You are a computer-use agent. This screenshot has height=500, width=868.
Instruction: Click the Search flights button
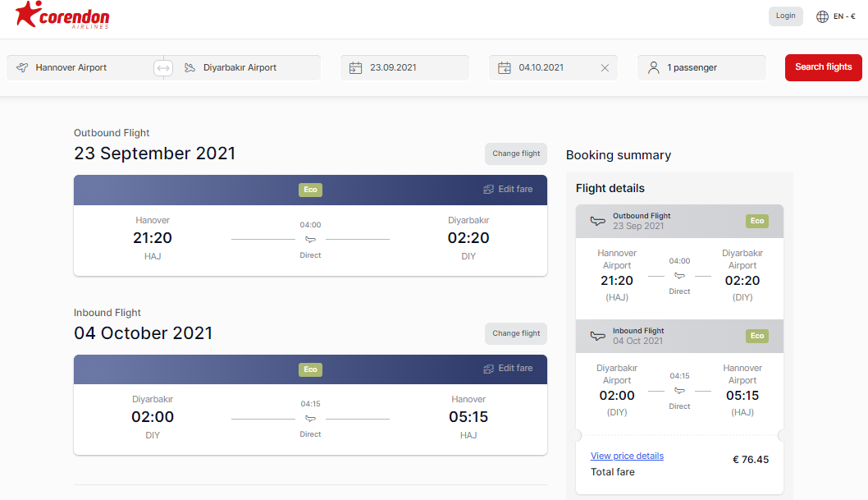(x=823, y=67)
